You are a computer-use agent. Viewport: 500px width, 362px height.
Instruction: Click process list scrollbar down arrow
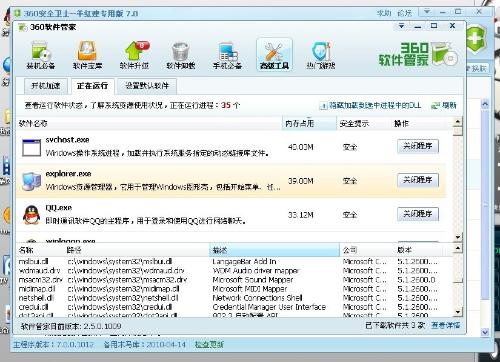[x=458, y=237]
